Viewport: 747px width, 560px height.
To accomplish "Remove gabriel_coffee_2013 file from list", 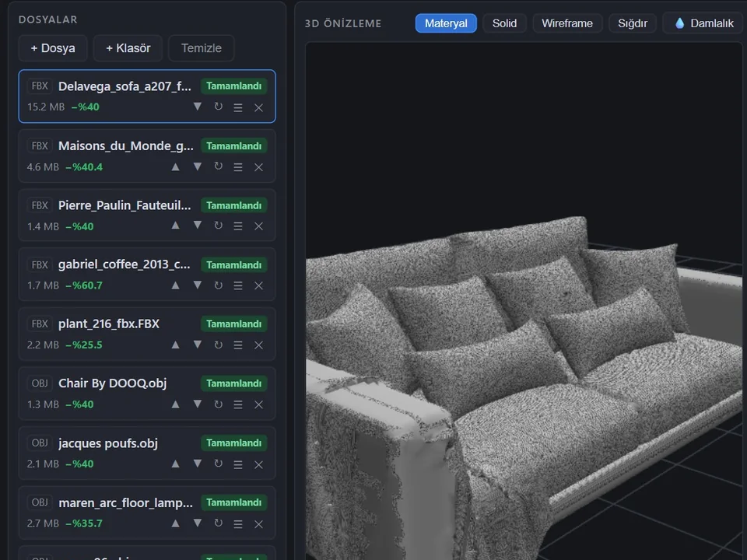I will point(258,285).
